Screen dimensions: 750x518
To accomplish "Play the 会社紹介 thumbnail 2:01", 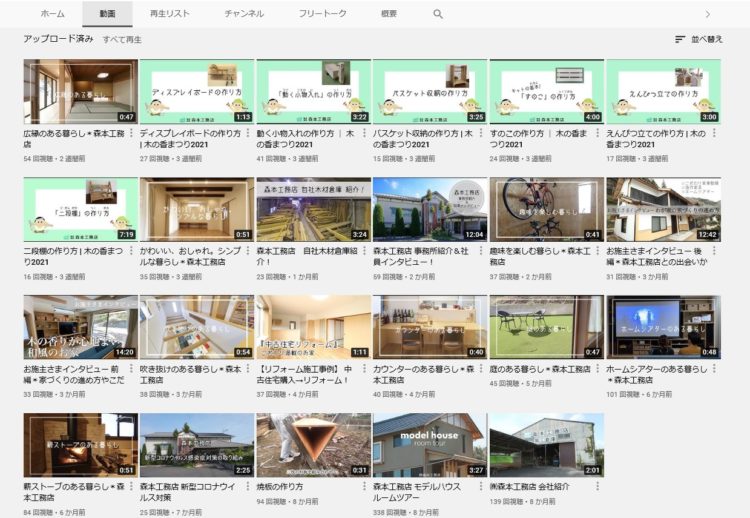I will click(547, 445).
